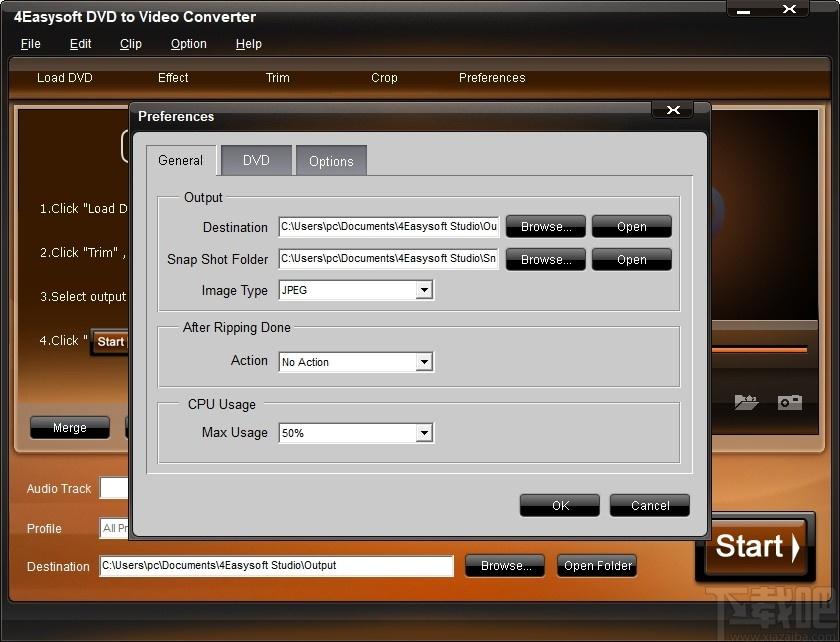The height and width of the screenshot is (642, 840).
Task: Open the snapshot folder icon in preview
Action: [x=747, y=402]
